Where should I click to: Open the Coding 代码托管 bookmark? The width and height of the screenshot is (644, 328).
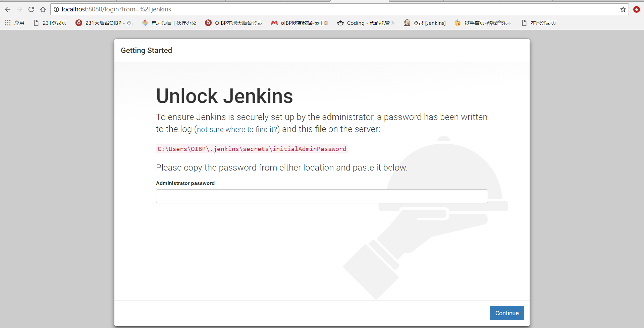pyautogui.click(x=366, y=23)
